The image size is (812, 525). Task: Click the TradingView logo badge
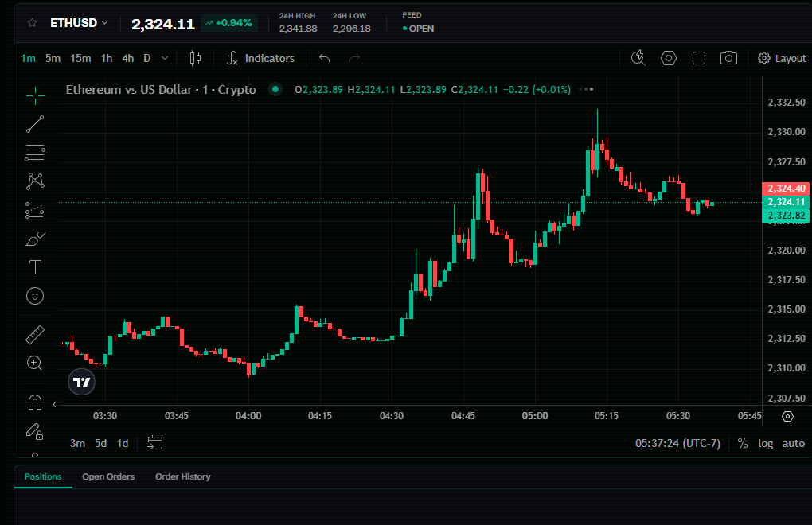82,382
